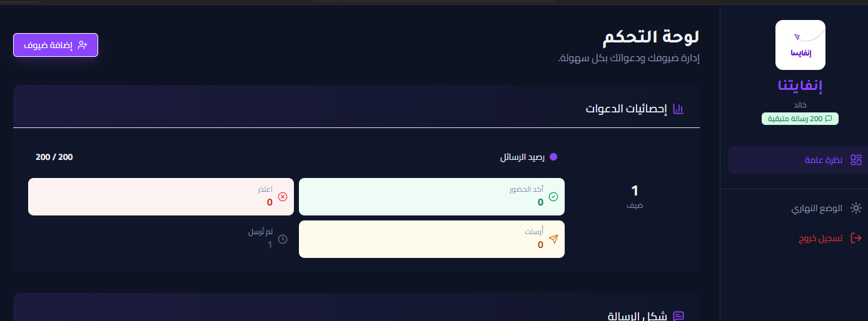Click the red X circle icon

coord(282,197)
